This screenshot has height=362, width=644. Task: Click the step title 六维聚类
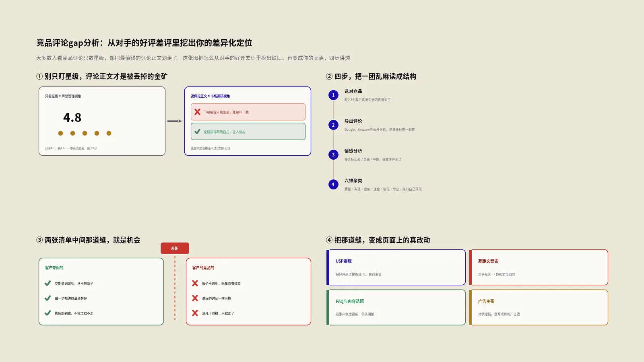pos(353,181)
